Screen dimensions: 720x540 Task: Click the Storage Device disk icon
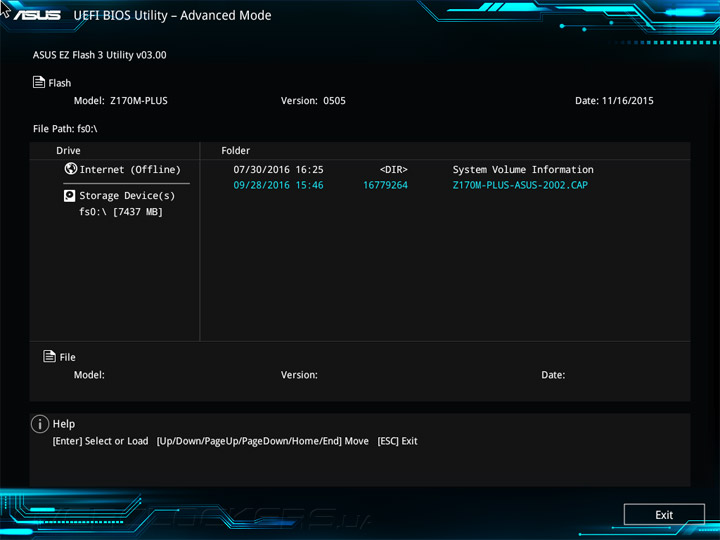pos(69,196)
